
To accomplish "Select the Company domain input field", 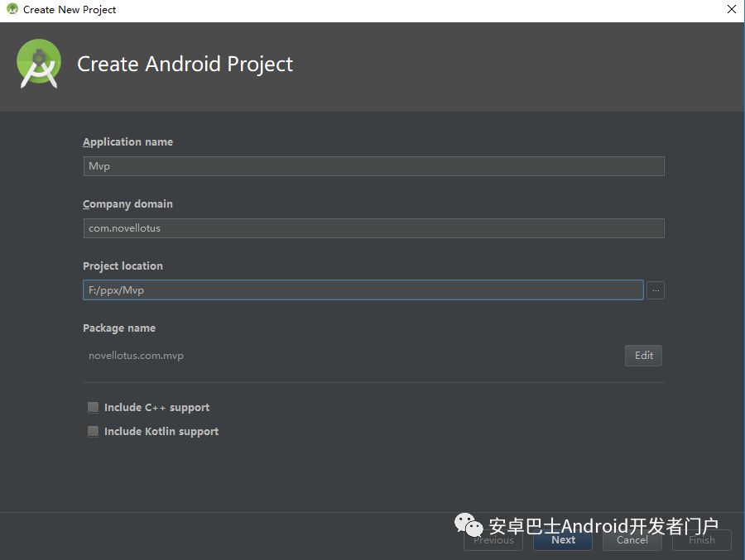I will coord(372,227).
